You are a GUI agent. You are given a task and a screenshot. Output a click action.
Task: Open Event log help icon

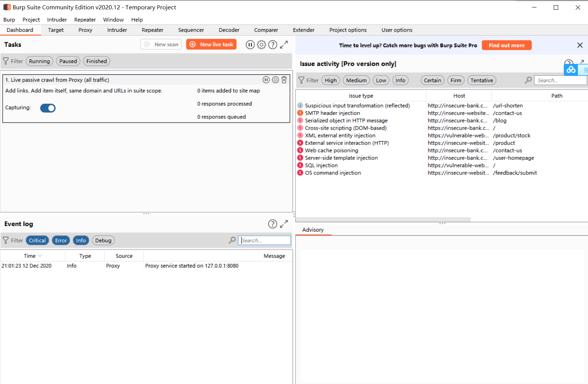[x=273, y=224]
